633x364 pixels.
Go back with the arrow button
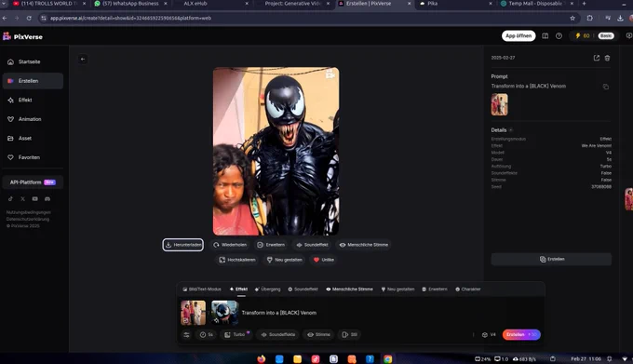pos(83,59)
